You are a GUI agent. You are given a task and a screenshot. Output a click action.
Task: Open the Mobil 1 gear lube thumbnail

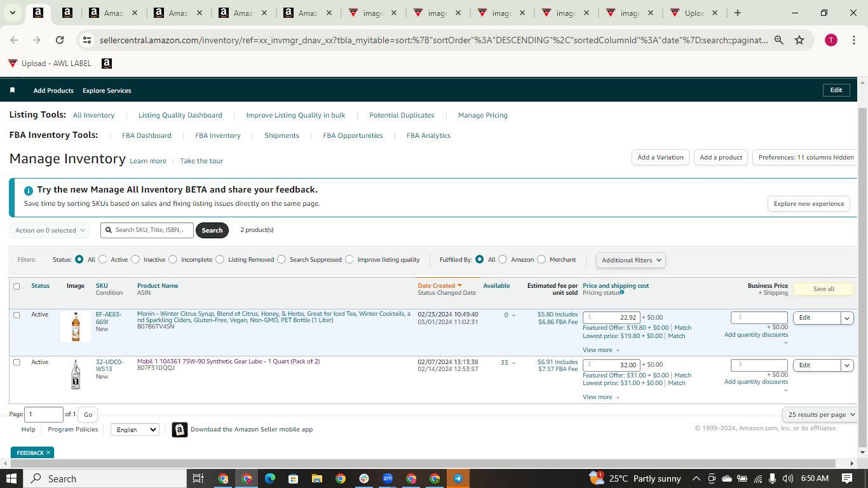pyautogui.click(x=76, y=374)
